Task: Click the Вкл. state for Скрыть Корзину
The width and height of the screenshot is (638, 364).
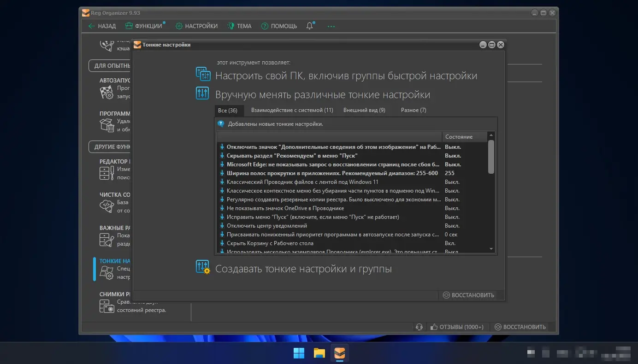Action: 450,243
